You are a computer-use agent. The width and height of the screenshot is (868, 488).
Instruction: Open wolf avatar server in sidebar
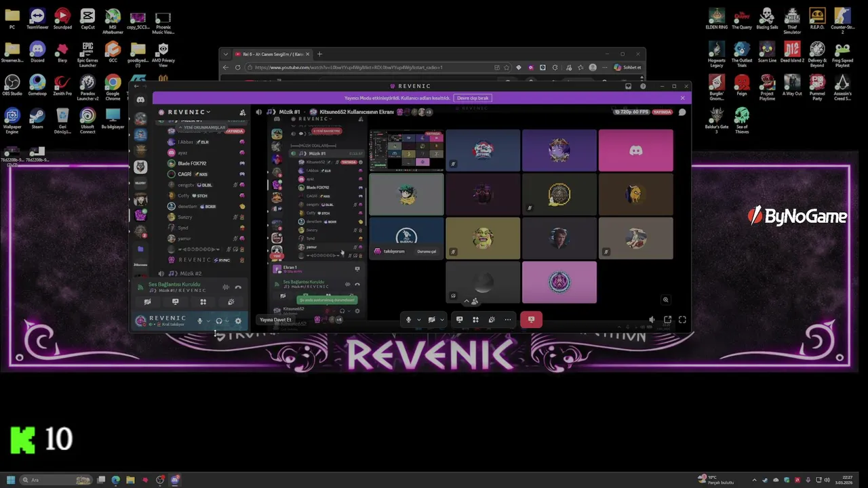tap(140, 166)
